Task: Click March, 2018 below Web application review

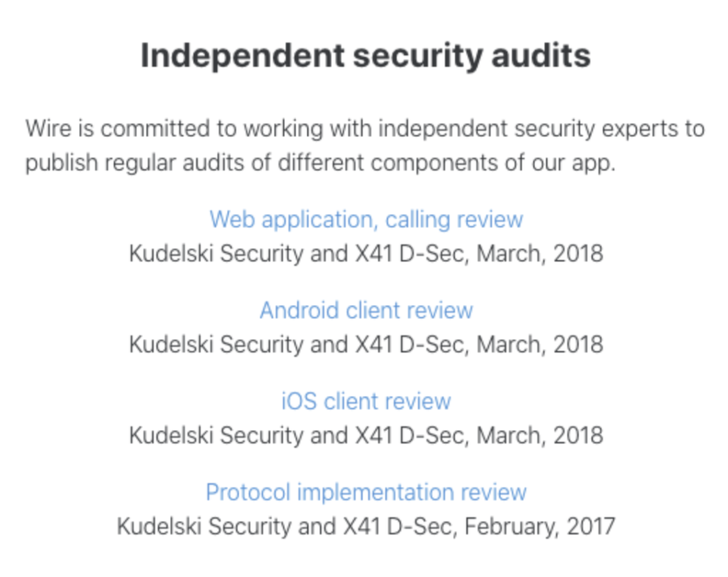Action: coord(540,254)
